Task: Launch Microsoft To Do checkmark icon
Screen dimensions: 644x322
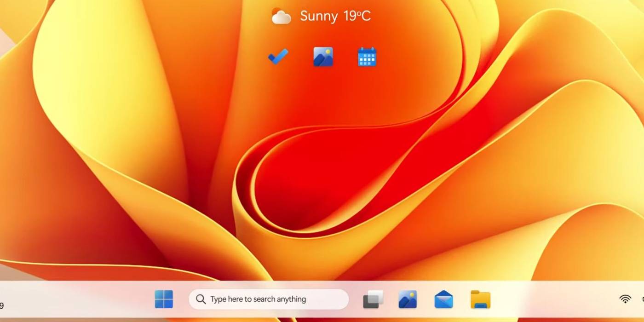Action: pyautogui.click(x=278, y=57)
